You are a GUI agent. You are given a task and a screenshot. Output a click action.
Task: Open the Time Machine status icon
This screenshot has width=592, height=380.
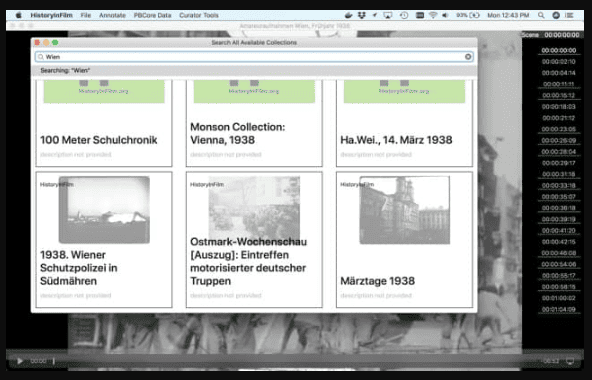[x=404, y=15]
